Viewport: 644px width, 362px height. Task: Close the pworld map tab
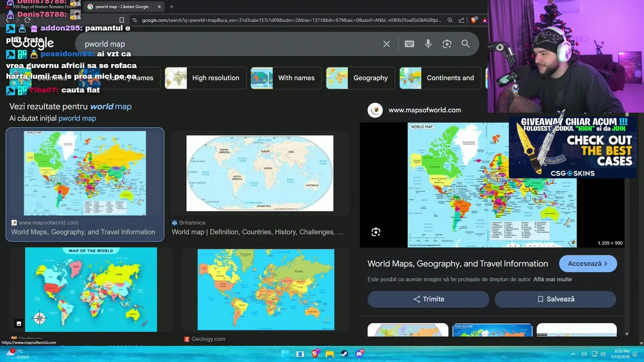point(159,7)
